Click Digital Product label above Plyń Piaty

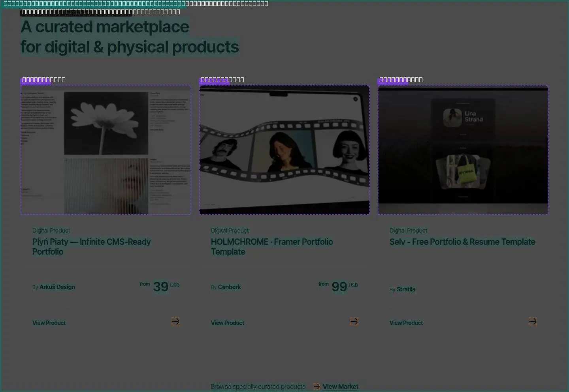tap(51, 231)
